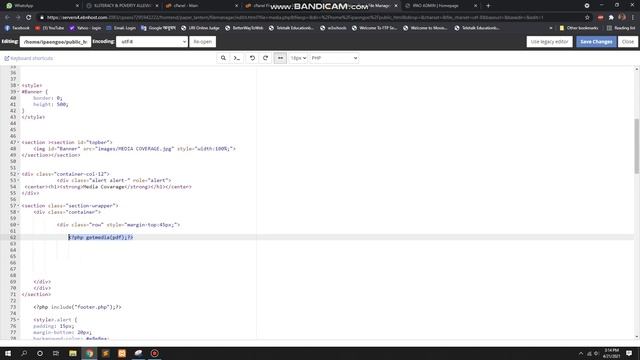Click scrollbar down arrow in editor
Viewport: 640px width, 360px height.
636,337
